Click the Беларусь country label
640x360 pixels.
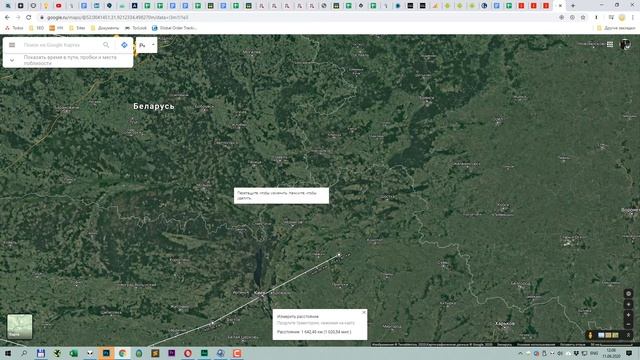pos(154,106)
